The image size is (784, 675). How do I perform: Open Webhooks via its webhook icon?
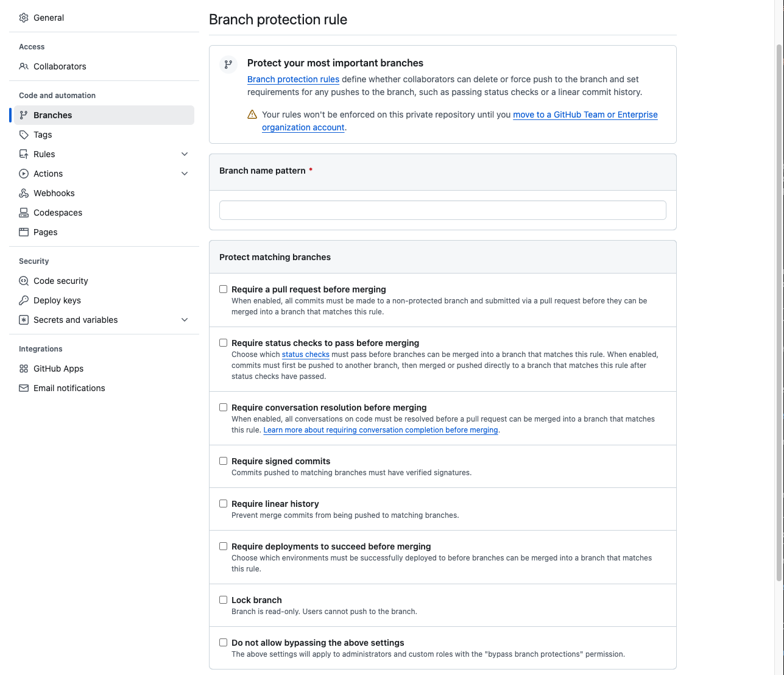[23, 193]
